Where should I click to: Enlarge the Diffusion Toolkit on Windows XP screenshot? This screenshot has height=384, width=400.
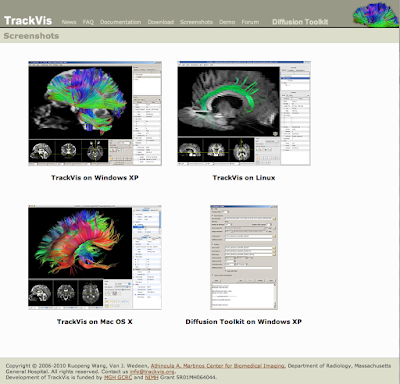pyautogui.click(x=244, y=257)
